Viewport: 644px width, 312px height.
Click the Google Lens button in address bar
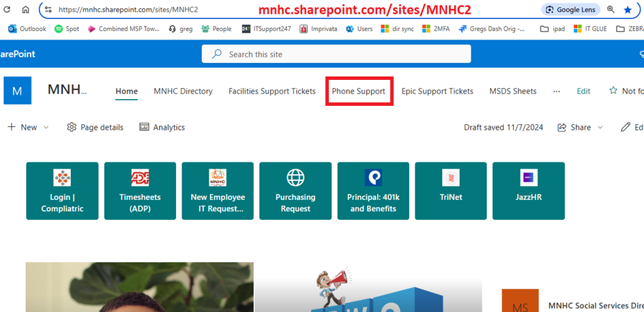[570, 10]
